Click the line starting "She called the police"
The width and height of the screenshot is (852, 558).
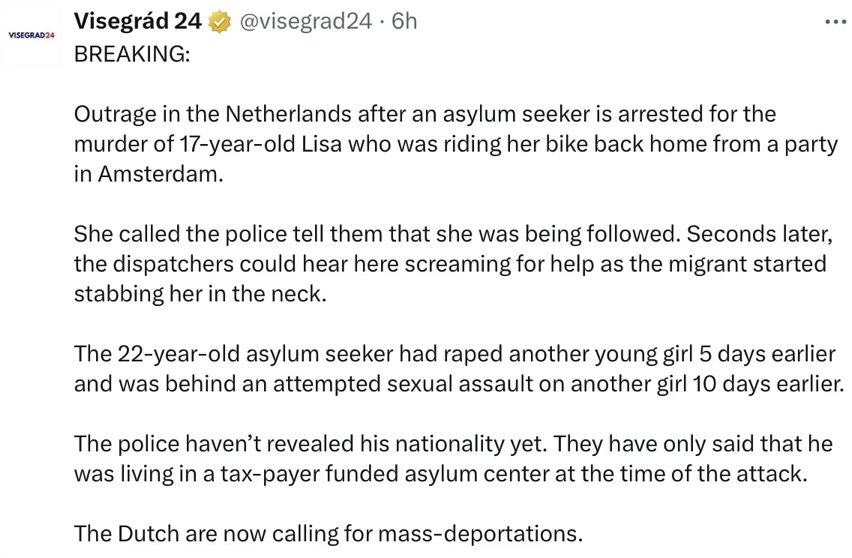pyautogui.click(x=453, y=234)
